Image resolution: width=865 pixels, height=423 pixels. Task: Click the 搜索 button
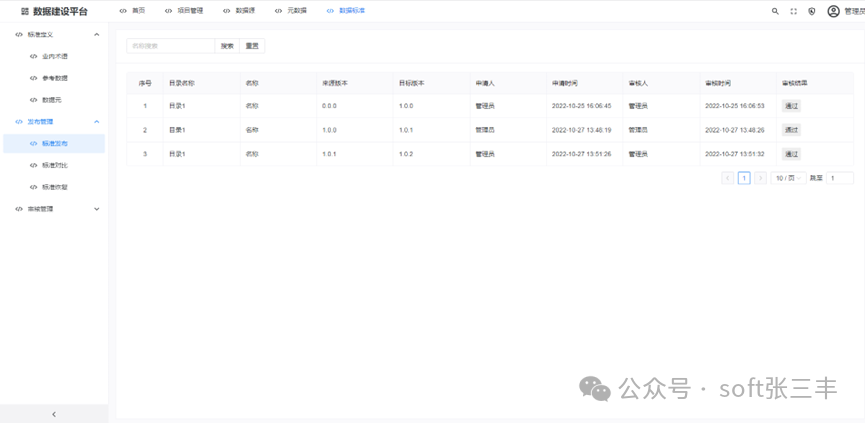tap(227, 46)
